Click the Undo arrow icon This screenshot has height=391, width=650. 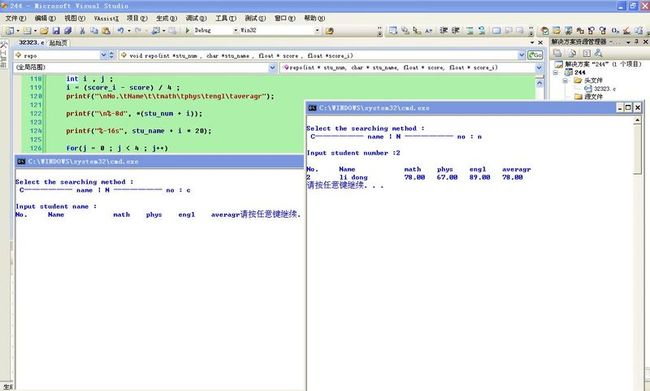click(121, 31)
